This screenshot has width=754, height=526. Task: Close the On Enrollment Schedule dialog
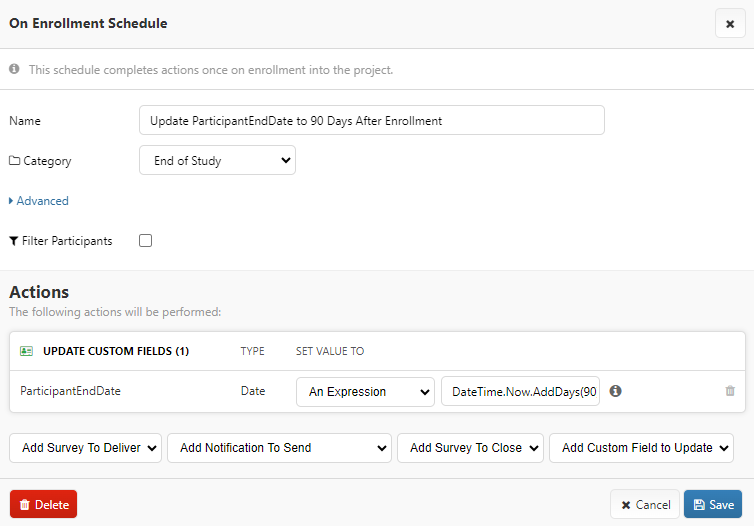pyautogui.click(x=730, y=23)
